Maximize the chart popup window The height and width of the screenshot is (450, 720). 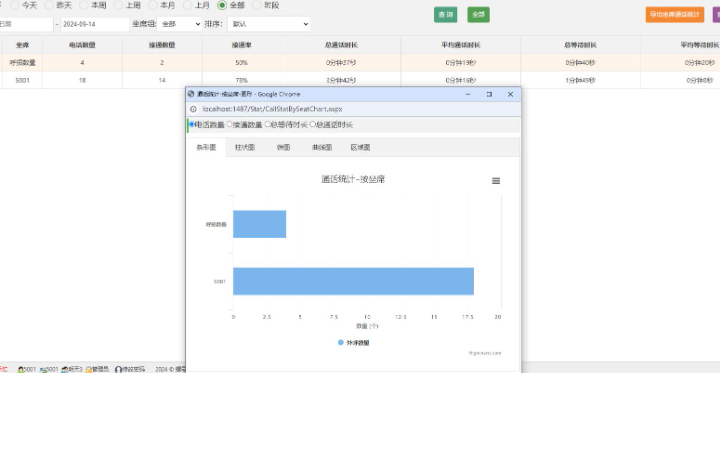489,94
